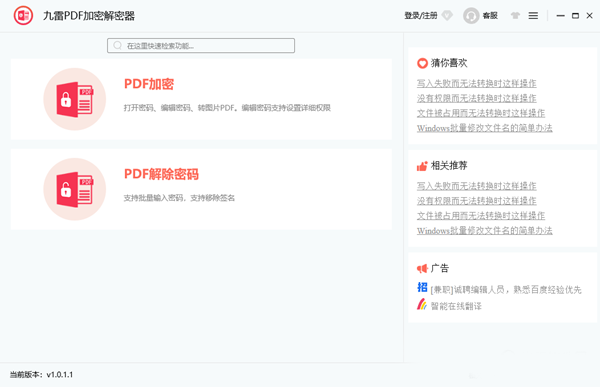Click the customer service avatar icon

click(x=471, y=16)
